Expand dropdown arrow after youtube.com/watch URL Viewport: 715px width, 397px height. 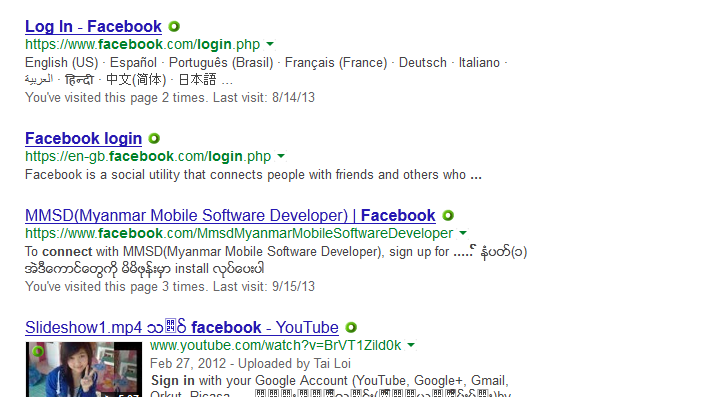[411, 345]
